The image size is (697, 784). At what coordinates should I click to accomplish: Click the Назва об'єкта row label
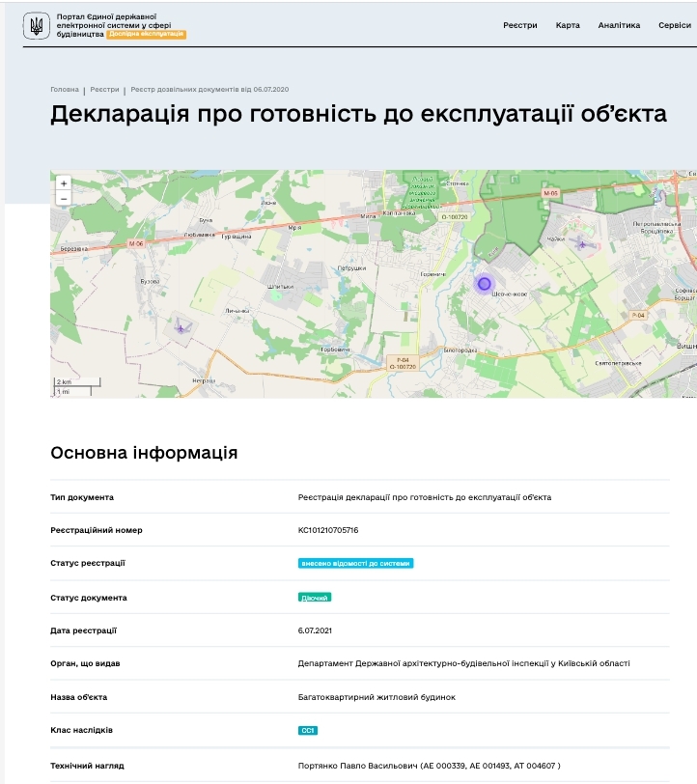coord(79,697)
